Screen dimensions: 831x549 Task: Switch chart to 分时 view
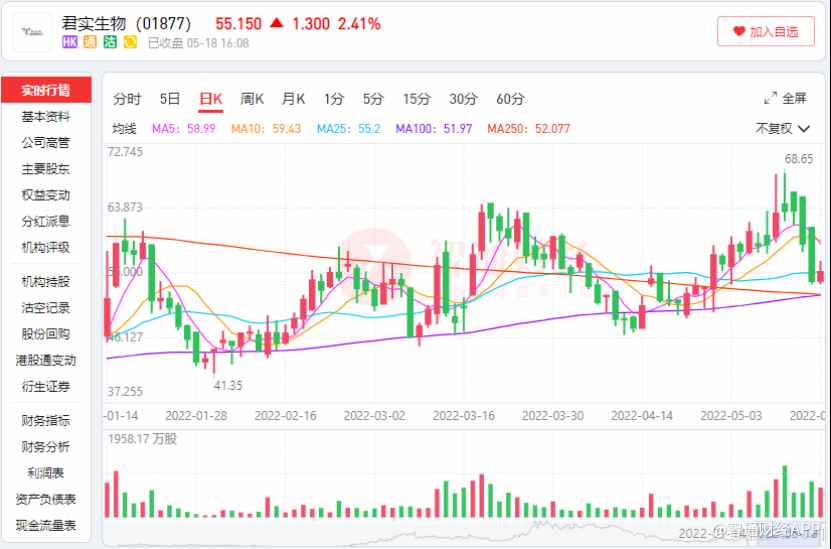pos(127,98)
